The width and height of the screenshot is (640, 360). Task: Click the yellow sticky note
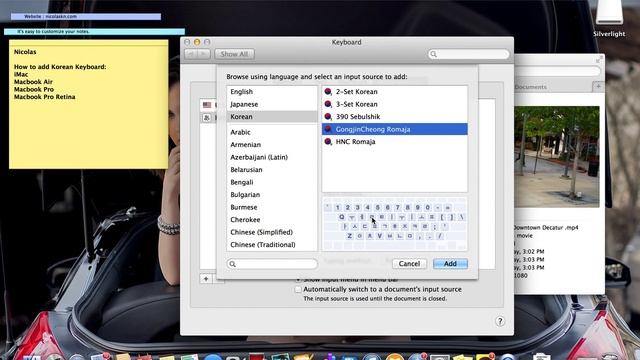tap(89, 104)
